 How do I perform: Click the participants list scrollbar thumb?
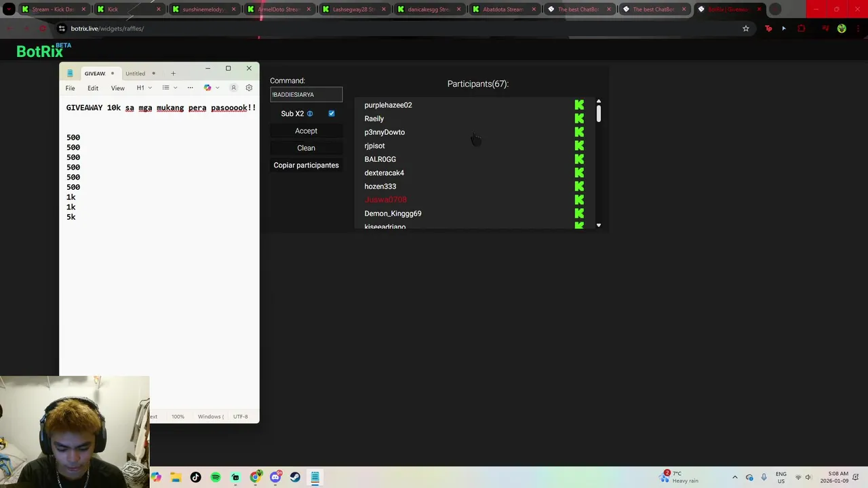[x=599, y=113]
